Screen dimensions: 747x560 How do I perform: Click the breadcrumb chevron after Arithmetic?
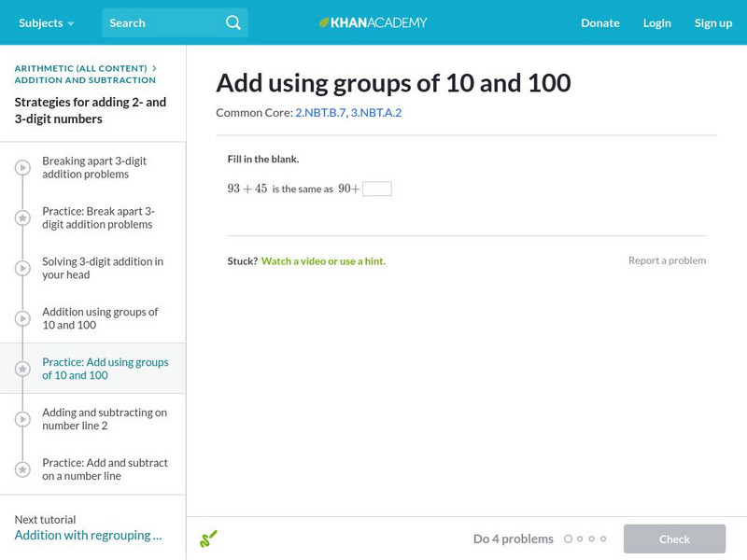click(x=154, y=68)
